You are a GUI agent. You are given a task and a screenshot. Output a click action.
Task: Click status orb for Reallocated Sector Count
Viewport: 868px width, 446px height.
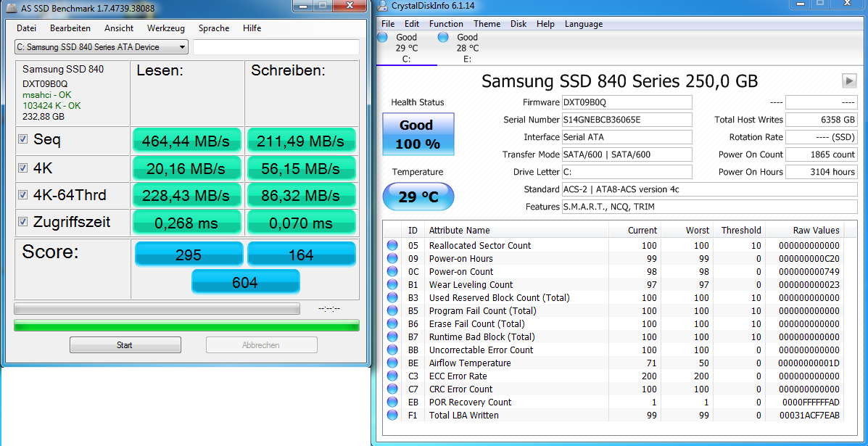pyautogui.click(x=392, y=245)
